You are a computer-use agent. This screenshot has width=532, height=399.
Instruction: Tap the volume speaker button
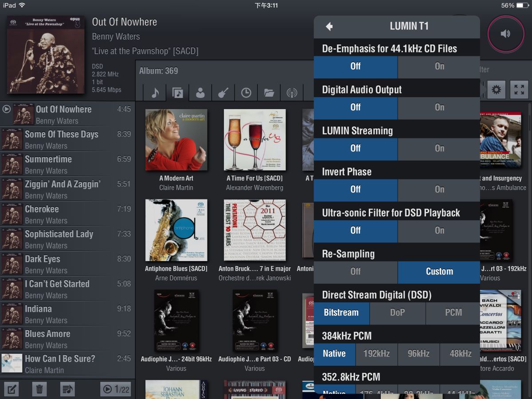(506, 34)
